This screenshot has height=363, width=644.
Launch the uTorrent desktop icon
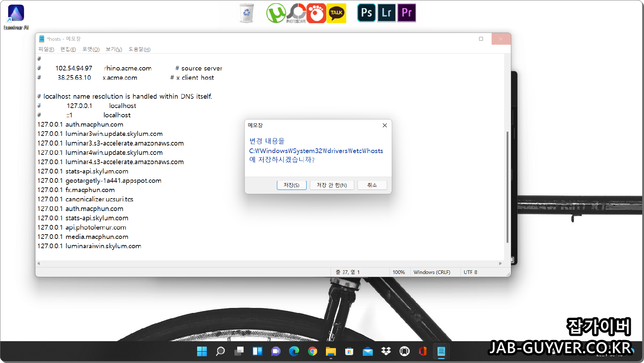pyautogui.click(x=276, y=13)
